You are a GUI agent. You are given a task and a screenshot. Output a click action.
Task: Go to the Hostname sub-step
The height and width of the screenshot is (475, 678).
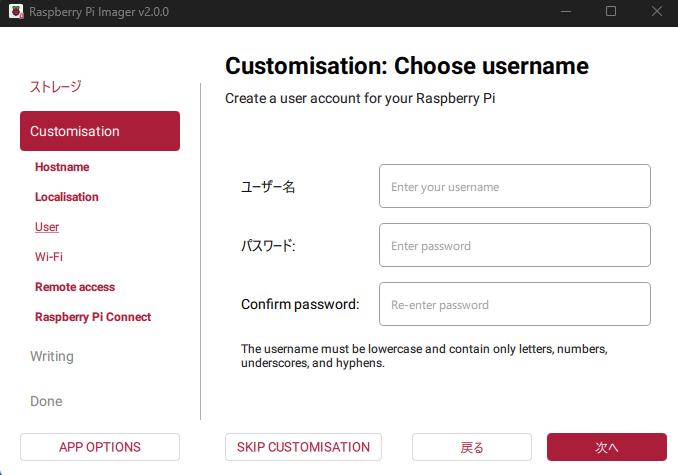pos(62,167)
